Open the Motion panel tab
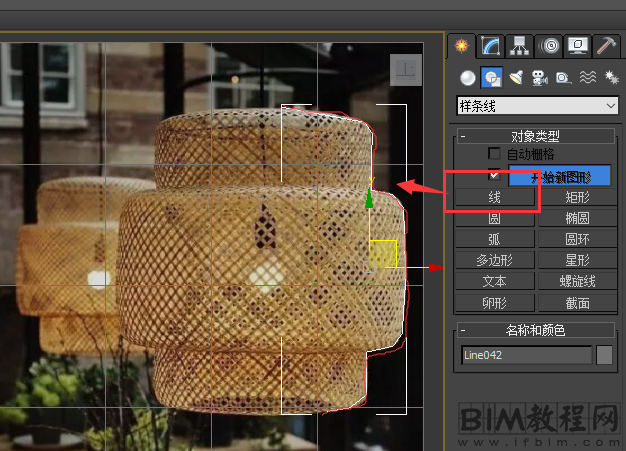The image size is (626, 451). [x=548, y=45]
